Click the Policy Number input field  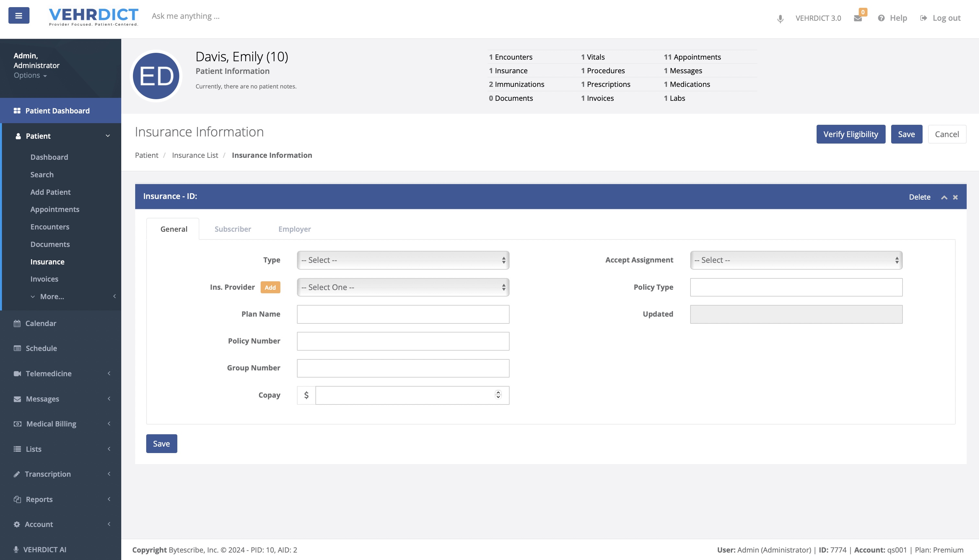(x=403, y=341)
